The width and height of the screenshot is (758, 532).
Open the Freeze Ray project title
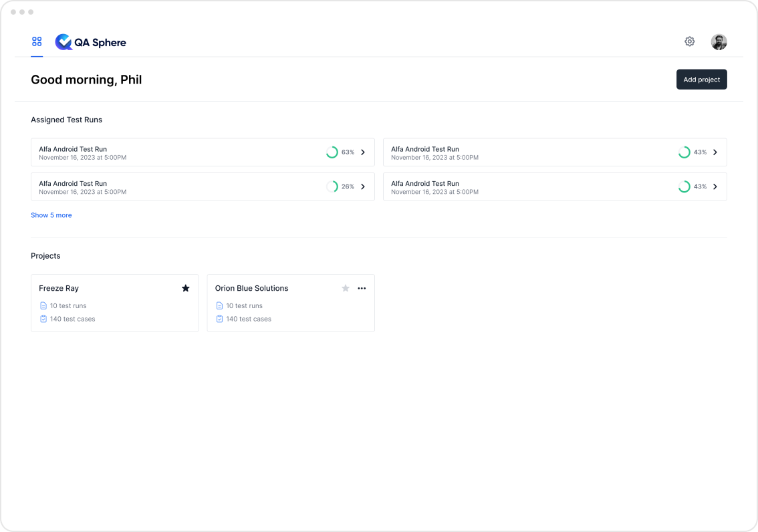pyautogui.click(x=59, y=288)
